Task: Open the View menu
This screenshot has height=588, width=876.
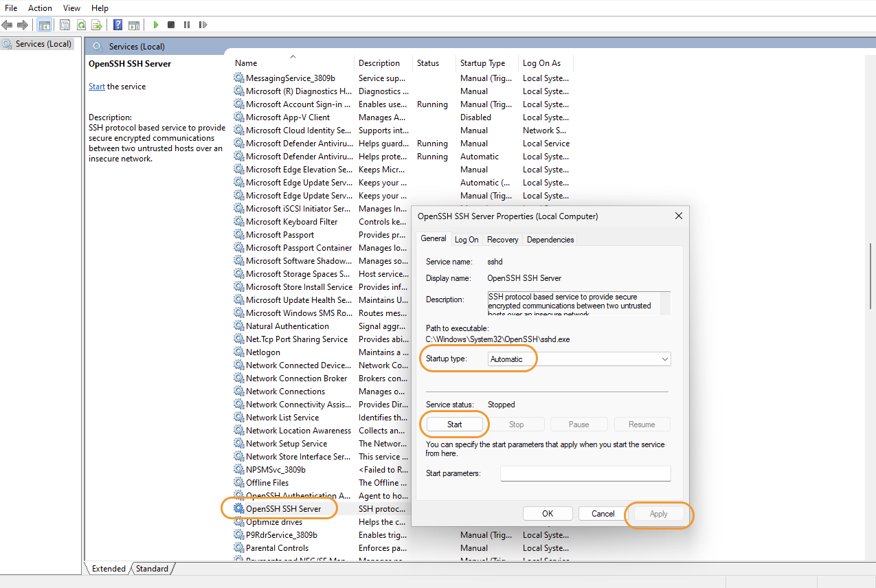Action: [x=71, y=8]
